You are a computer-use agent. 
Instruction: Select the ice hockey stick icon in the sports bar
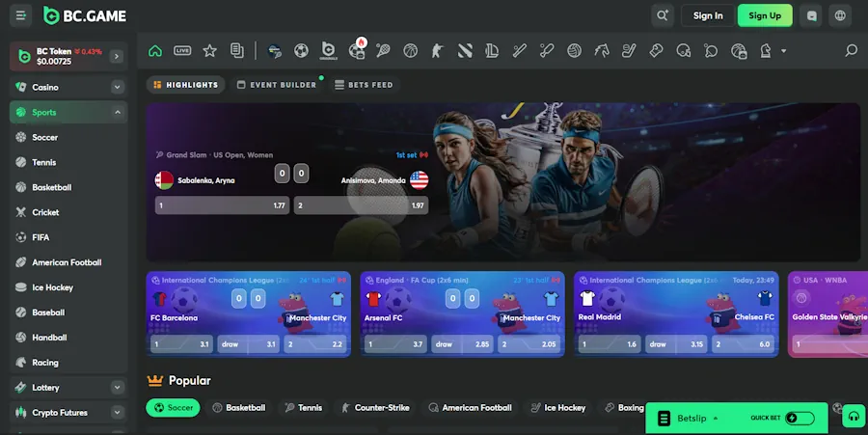click(629, 51)
